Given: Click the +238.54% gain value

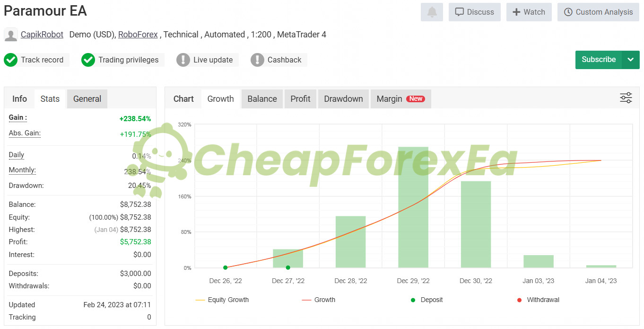Looking at the screenshot, I should click(x=135, y=119).
